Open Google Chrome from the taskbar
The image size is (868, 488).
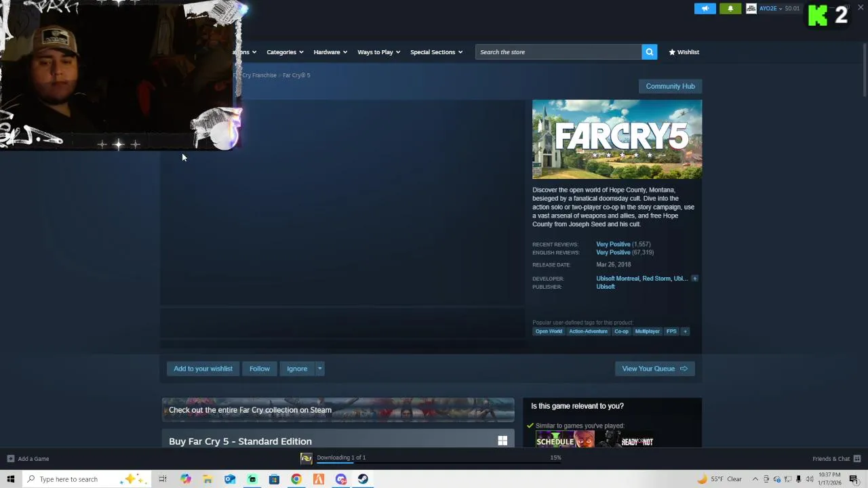296,479
